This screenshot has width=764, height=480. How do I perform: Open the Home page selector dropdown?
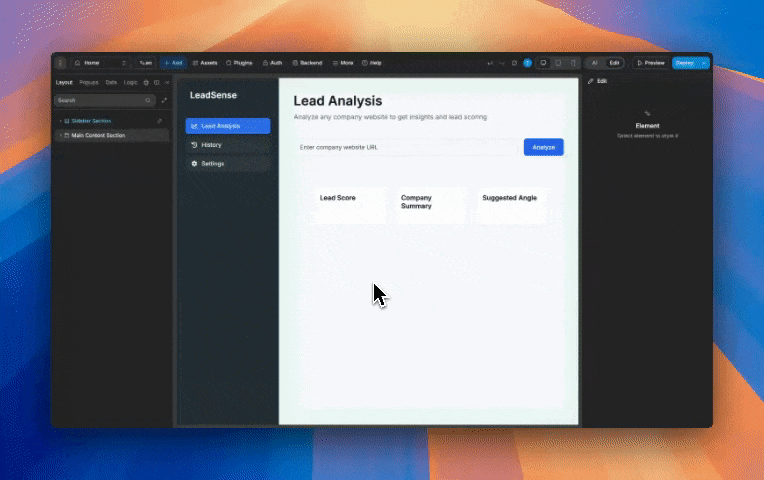click(x=101, y=63)
